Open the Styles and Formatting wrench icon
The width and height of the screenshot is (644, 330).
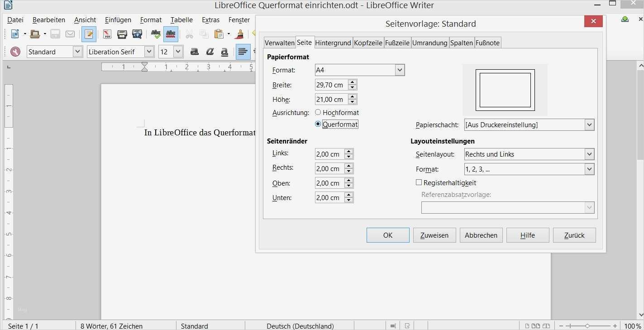point(15,52)
